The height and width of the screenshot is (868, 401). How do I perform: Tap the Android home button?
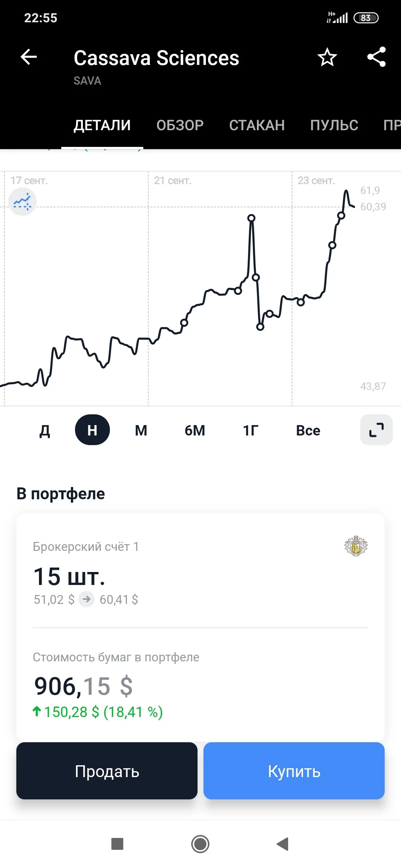200,844
